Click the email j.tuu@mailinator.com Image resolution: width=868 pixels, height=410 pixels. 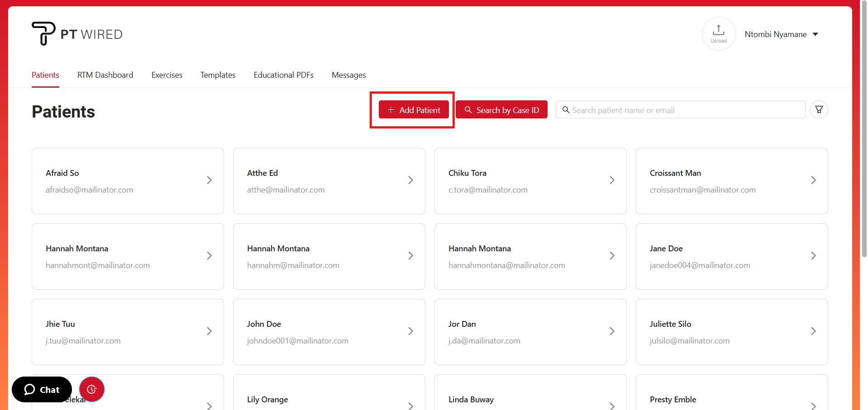[x=83, y=341]
